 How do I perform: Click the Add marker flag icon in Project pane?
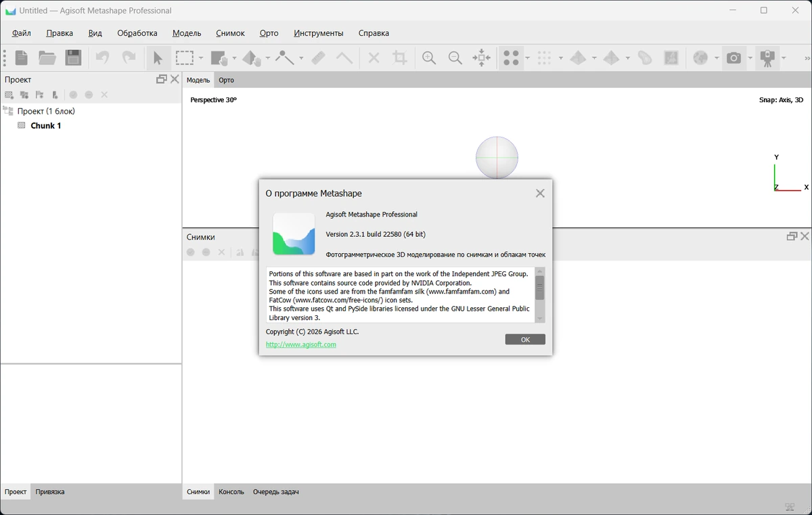point(40,95)
